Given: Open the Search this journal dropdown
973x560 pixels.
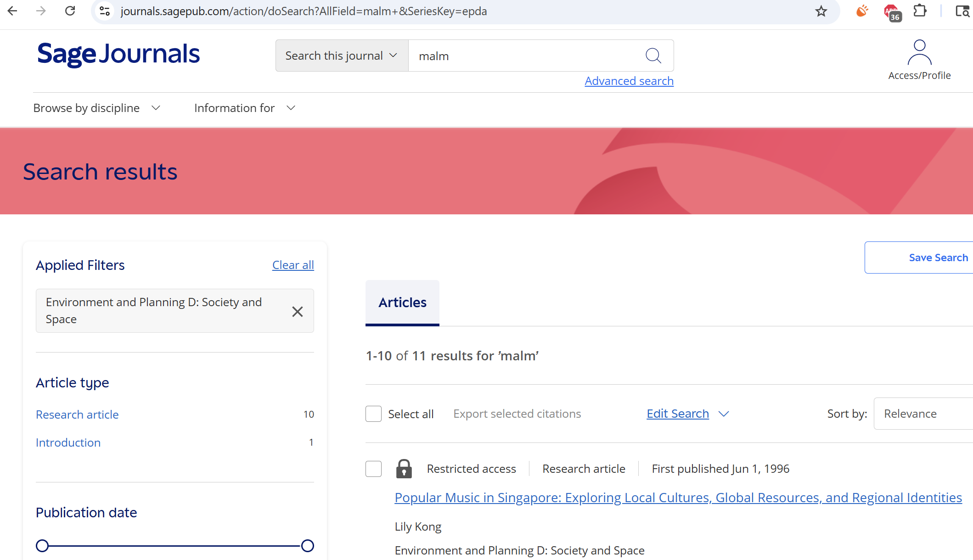Looking at the screenshot, I should [341, 56].
